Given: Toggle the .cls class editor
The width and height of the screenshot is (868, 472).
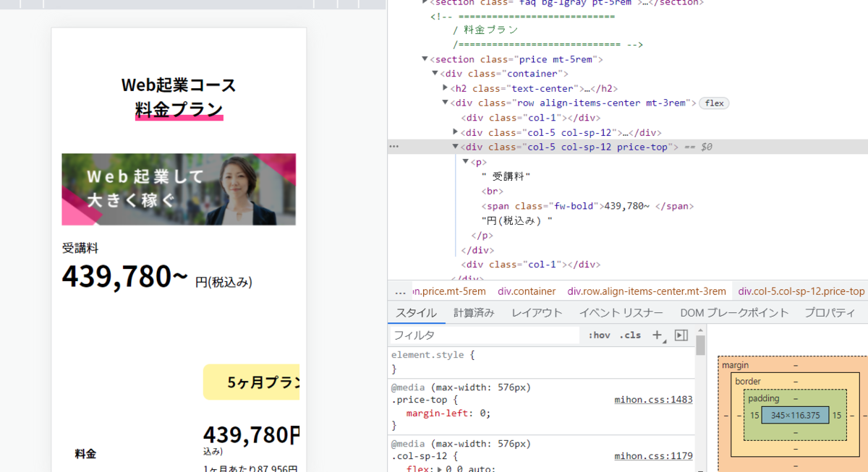Looking at the screenshot, I should point(631,335).
